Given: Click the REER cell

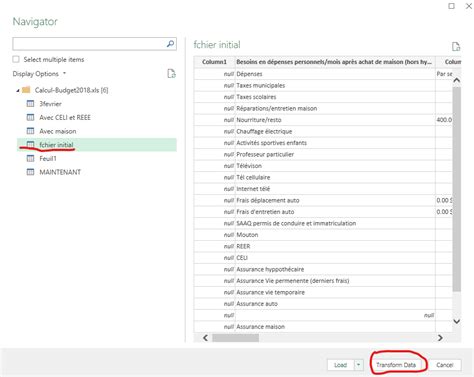Looking at the screenshot, I should click(335, 246).
